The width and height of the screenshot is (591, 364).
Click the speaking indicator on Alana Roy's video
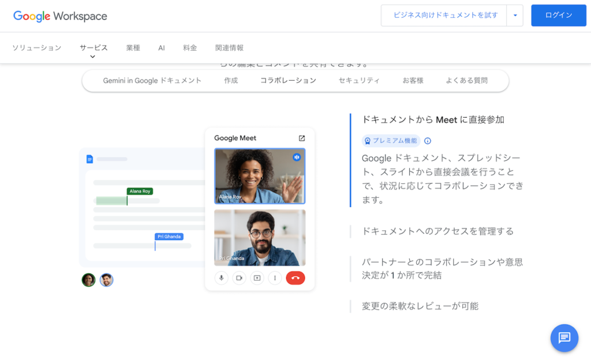297,157
